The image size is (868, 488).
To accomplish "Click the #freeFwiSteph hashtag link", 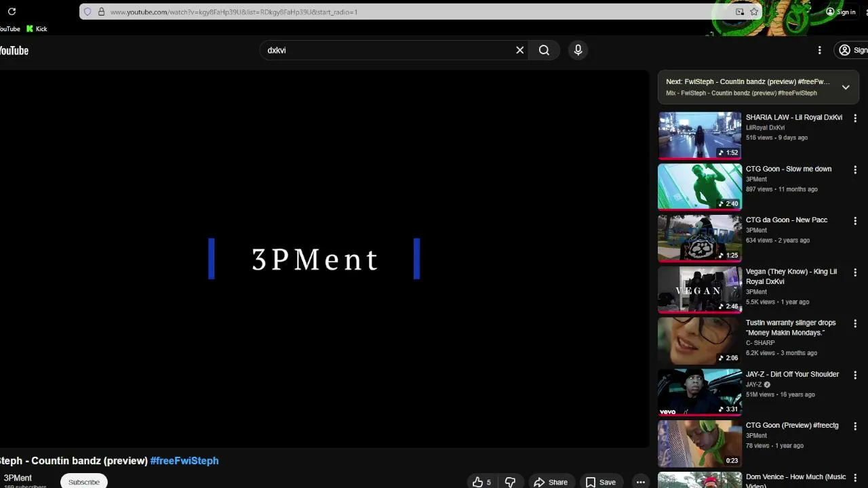I will tap(184, 460).
